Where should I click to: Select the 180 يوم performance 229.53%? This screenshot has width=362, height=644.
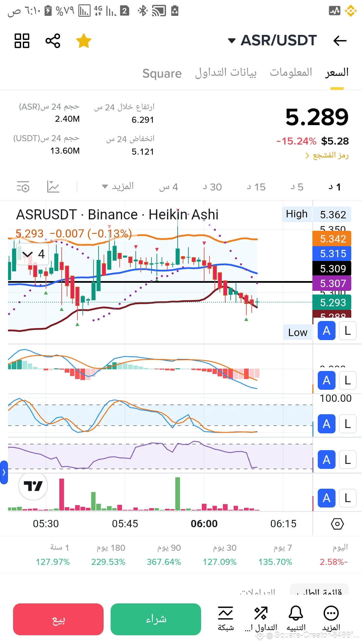pyautogui.click(x=108, y=555)
